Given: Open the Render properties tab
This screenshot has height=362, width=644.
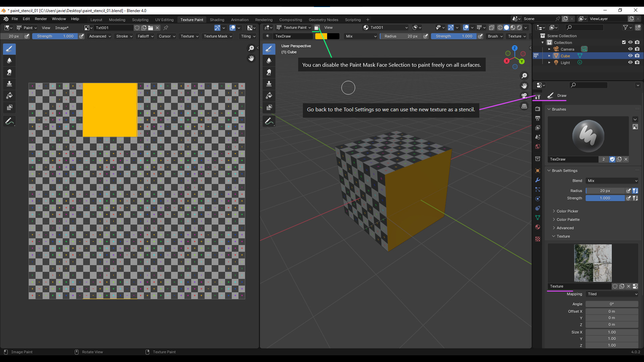Looking at the screenshot, I should point(538,109).
